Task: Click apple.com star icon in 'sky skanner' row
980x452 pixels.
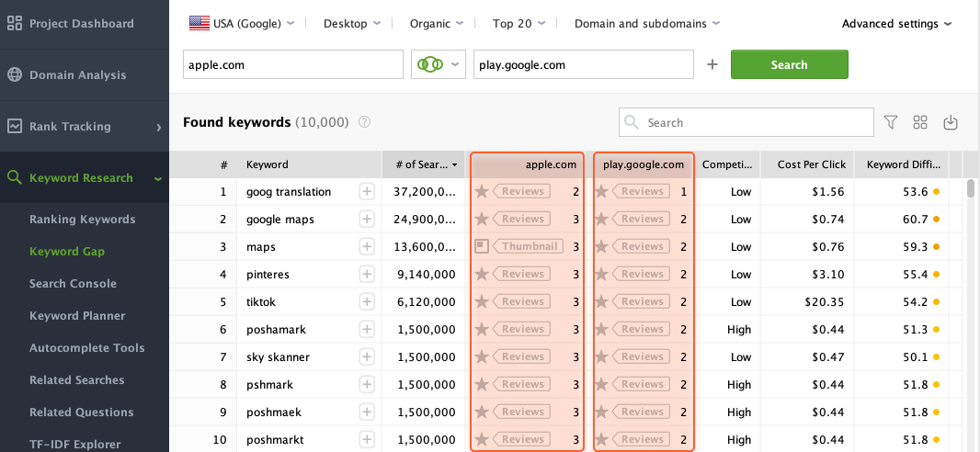Action: click(x=481, y=356)
